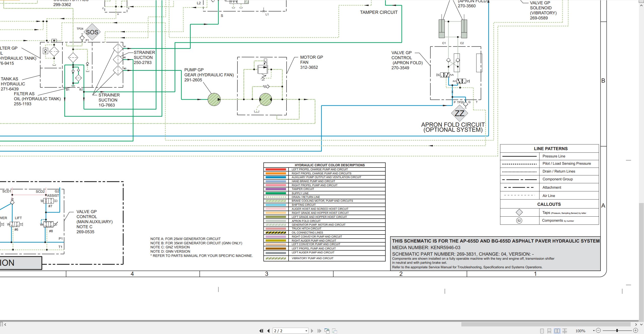Click the horizontal scrollbar thumb
Screen dimensions: 644x334
pyautogui.click(x=546, y=324)
